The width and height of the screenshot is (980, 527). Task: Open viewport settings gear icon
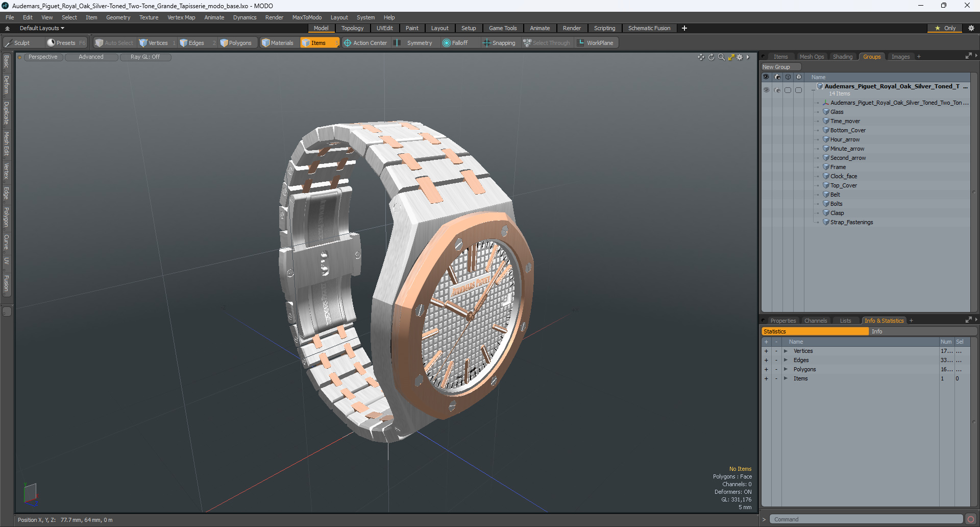coord(740,57)
